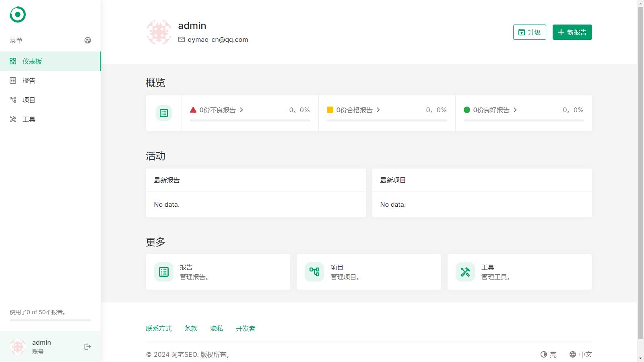644x362 pixels.
Task: Open the 工具 management card icon
Action: pyautogui.click(x=465, y=272)
